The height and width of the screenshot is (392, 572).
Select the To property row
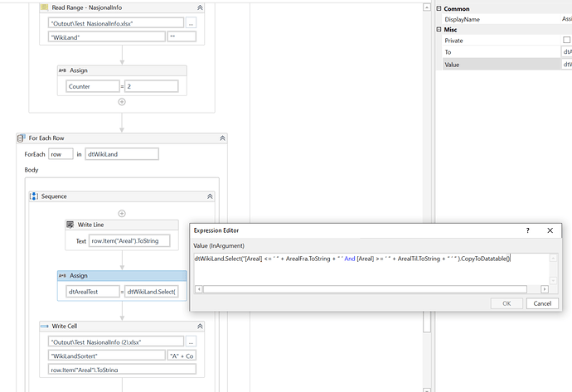[507, 51]
